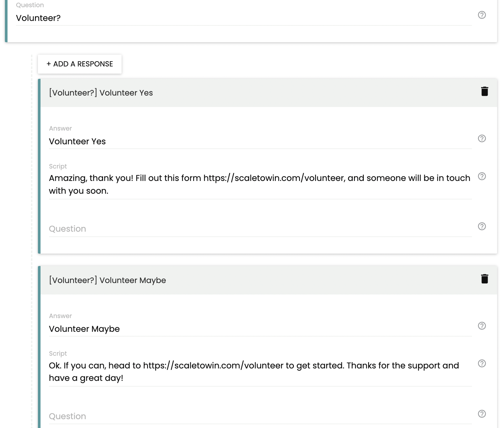Click help icon beside the Volunteer? question field

click(482, 15)
